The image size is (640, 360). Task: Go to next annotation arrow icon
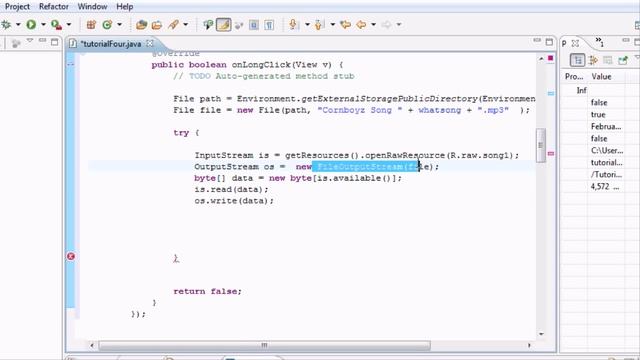click(293, 25)
